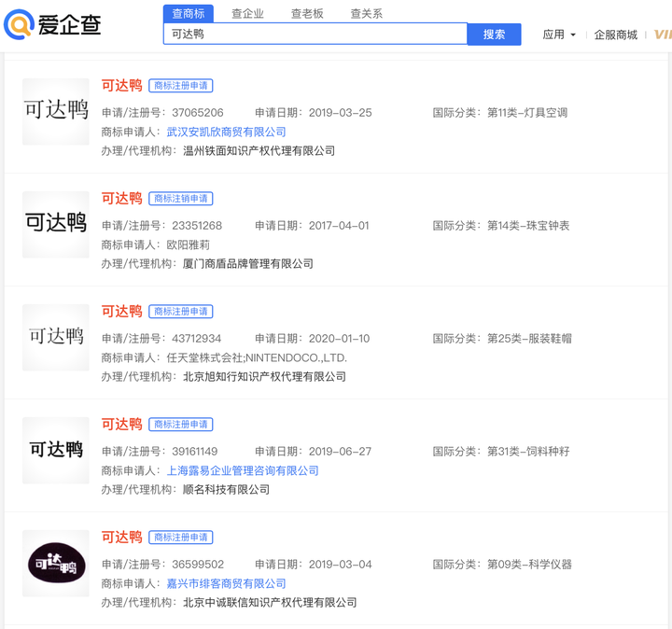Click the 搜索 button
This screenshot has height=629, width=672.
(x=494, y=35)
